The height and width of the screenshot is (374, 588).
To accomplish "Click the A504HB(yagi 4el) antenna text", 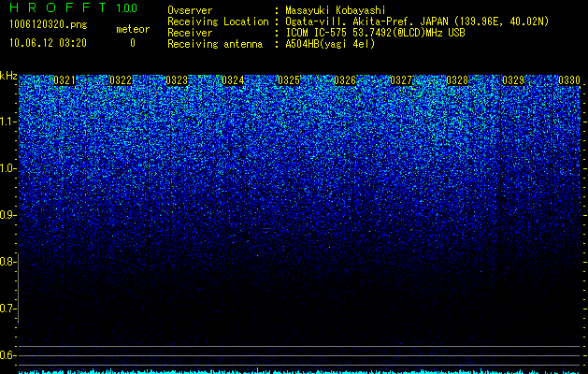I will pyautogui.click(x=330, y=44).
